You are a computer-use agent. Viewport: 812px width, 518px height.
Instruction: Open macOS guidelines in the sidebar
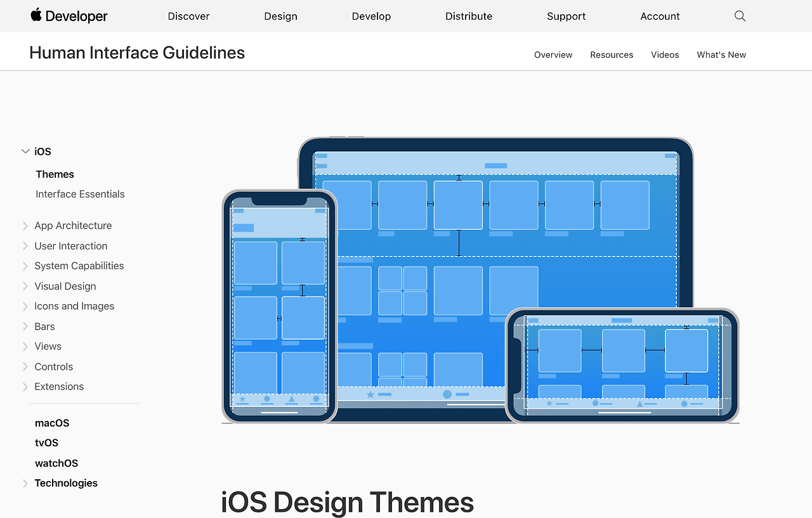tap(52, 423)
